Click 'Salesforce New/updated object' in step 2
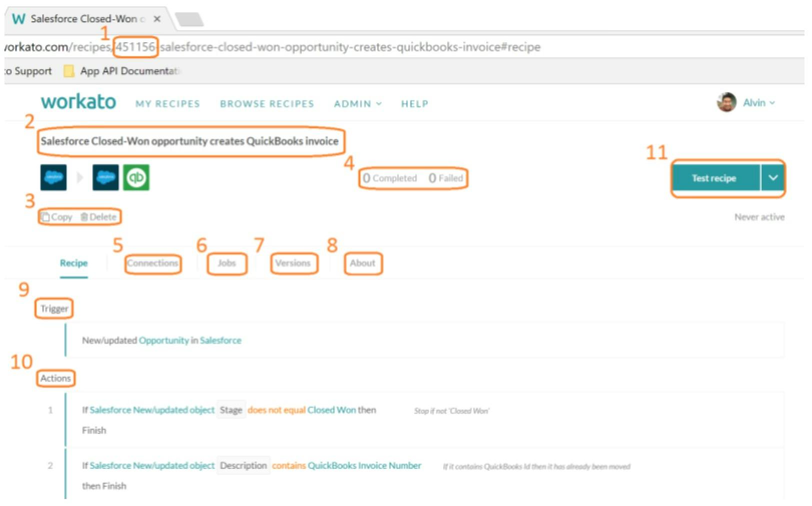This screenshot has height=506, width=812. [x=152, y=466]
